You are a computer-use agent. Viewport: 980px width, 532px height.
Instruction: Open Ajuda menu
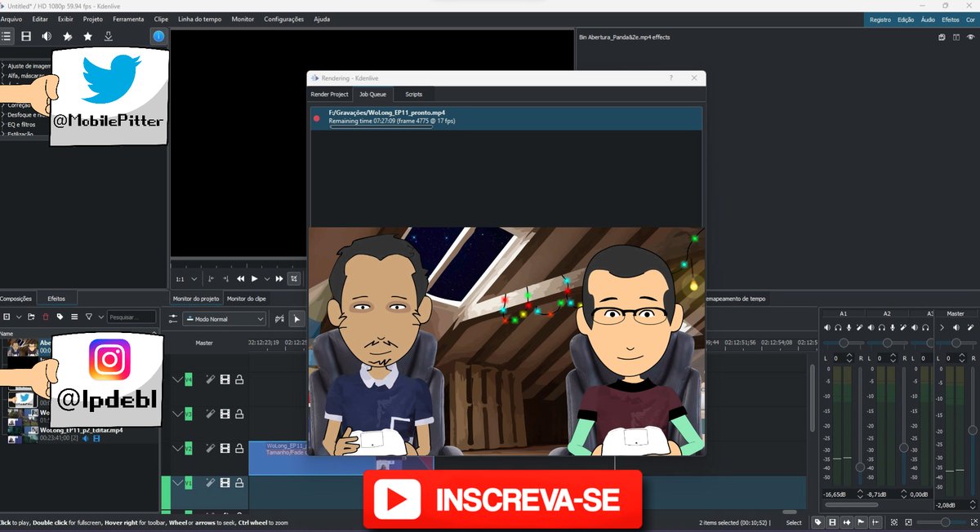point(322,19)
